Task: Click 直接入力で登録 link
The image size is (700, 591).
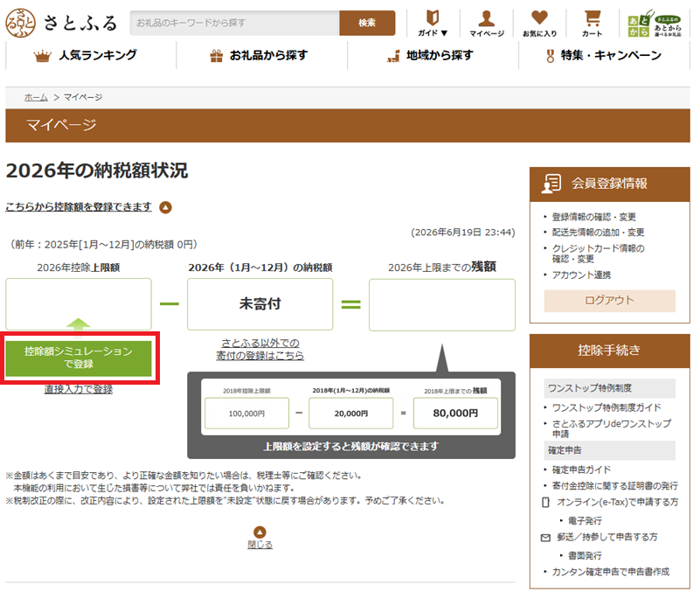Action: (79, 389)
